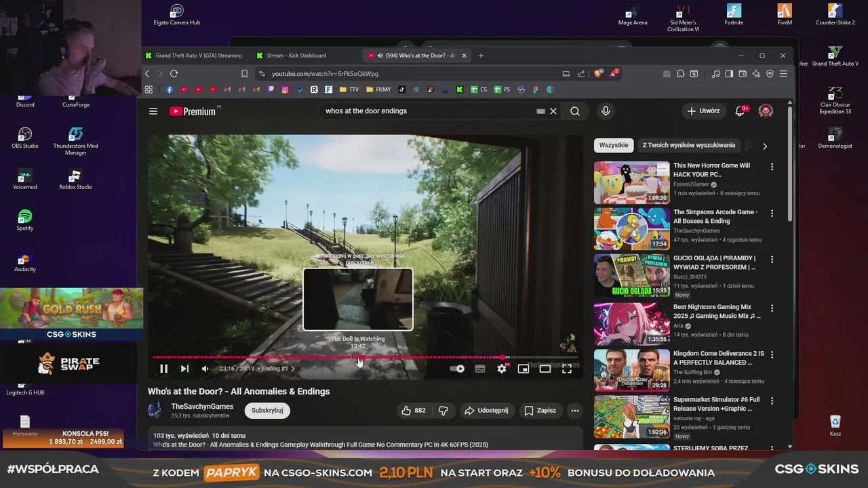Image resolution: width=868 pixels, height=488 pixels.
Task: Select the Who's at the Door browser tab
Action: (417, 56)
